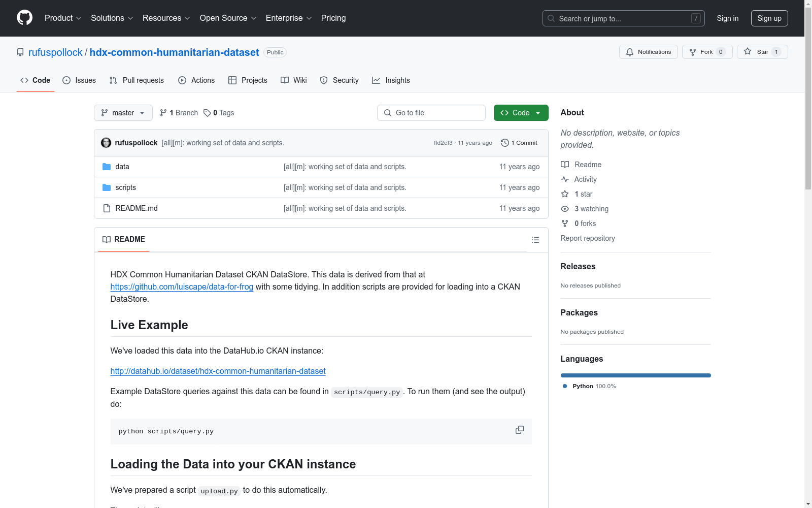Viewport: 812px width, 508px height.
Task: Switch to the Wiki tab
Action: (294, 80)
